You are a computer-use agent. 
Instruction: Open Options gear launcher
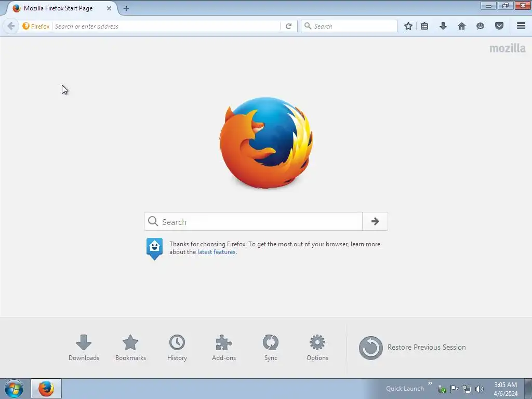click(317, 348)
